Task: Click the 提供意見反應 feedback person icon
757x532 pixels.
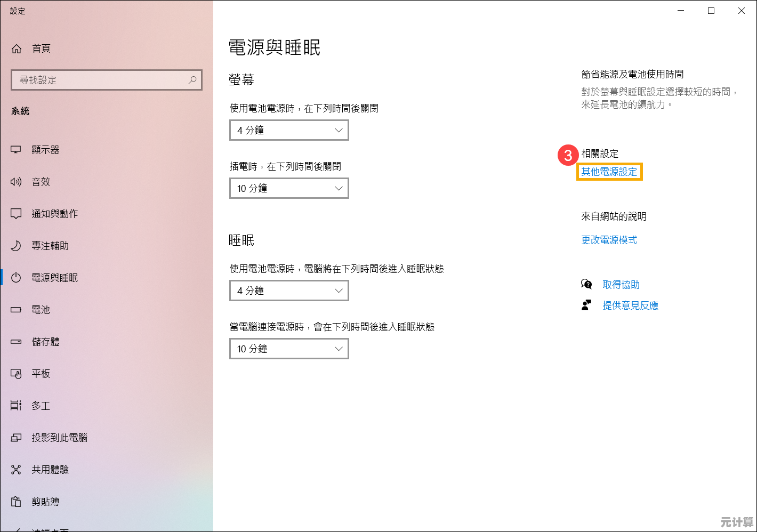Action: click(586, 305)
